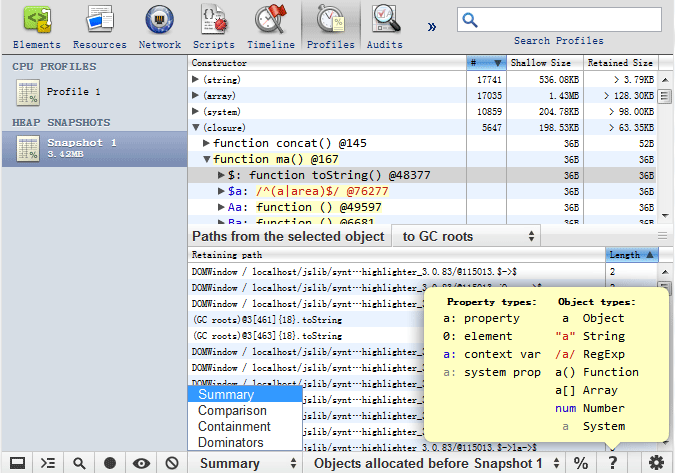Open the Summary view selector in status bar

coord(245,463)
